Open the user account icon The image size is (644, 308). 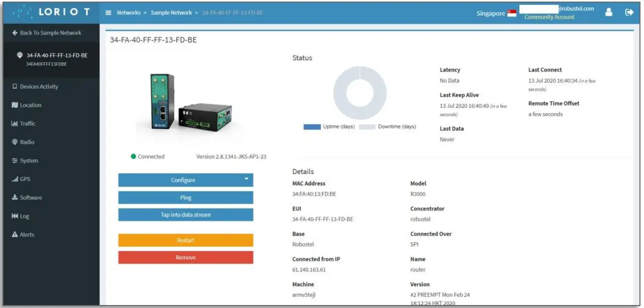(609, 13)
